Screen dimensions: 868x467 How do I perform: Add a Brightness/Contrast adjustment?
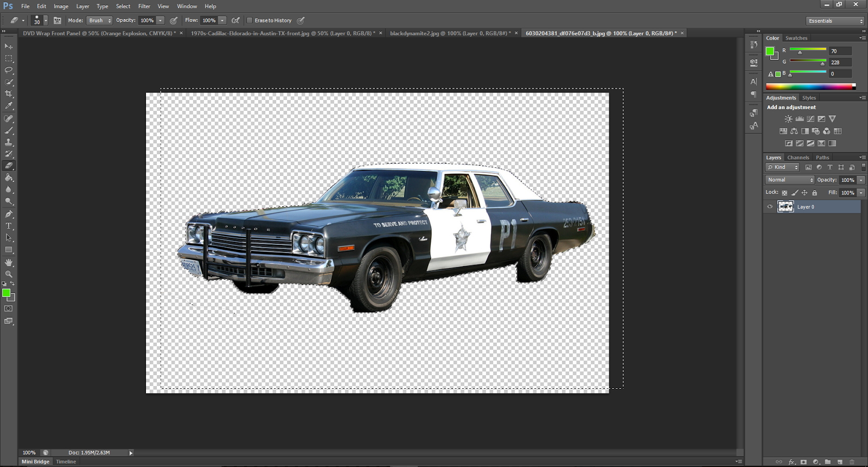pos(789,118)
